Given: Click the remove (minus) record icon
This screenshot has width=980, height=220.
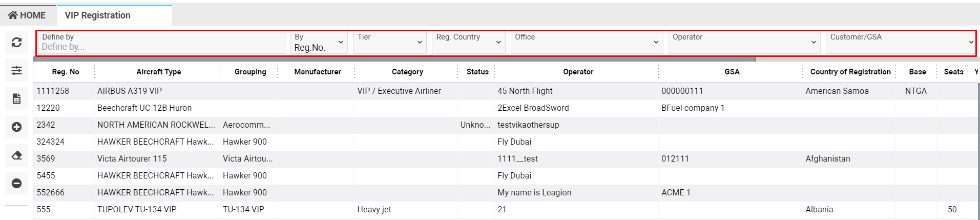Looking at the screenshot, I should coord(16,183).
